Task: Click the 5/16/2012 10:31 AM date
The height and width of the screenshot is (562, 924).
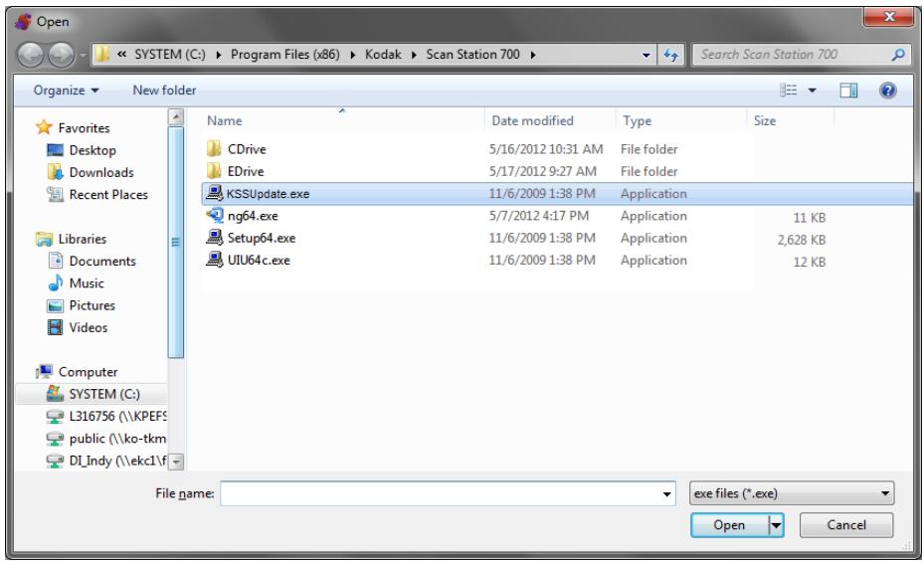Action: click(x=546, y=148)
